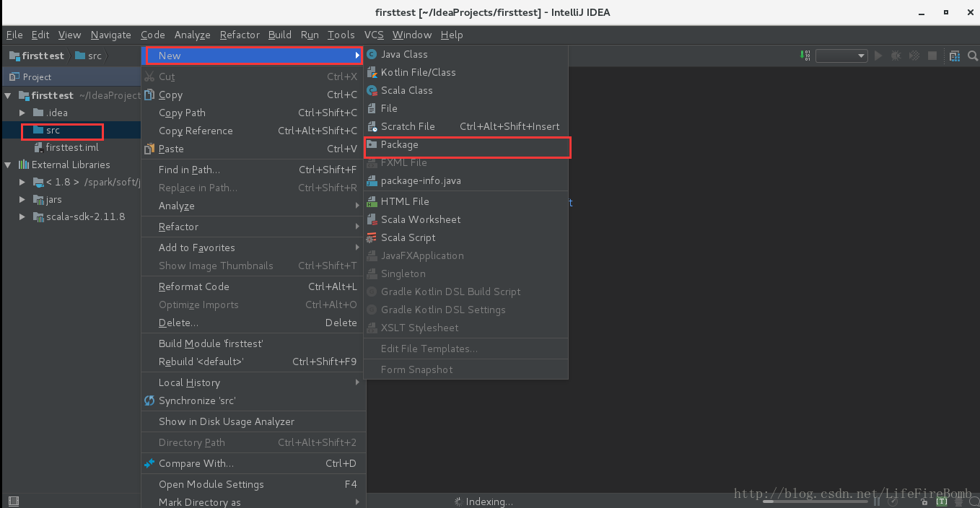The height and width of the screenshot is (508, 980).
Task: Choose Delete in context menu
Action: pos(253,323)
